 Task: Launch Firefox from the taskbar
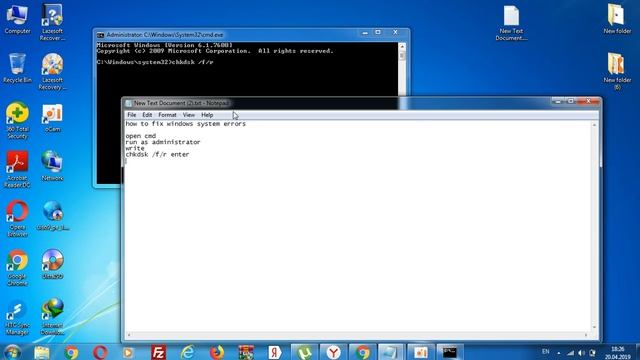[217, 352]
